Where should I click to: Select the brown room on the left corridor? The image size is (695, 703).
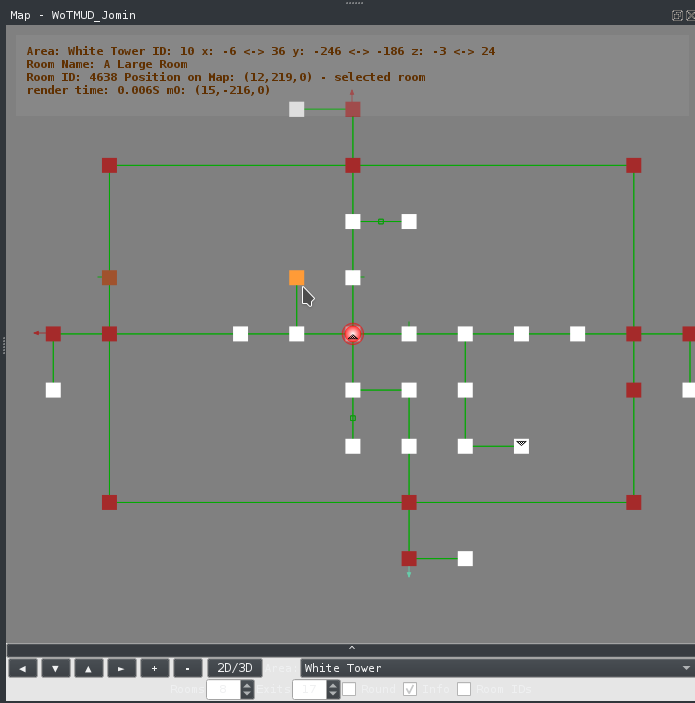click(x=109, y=278)
